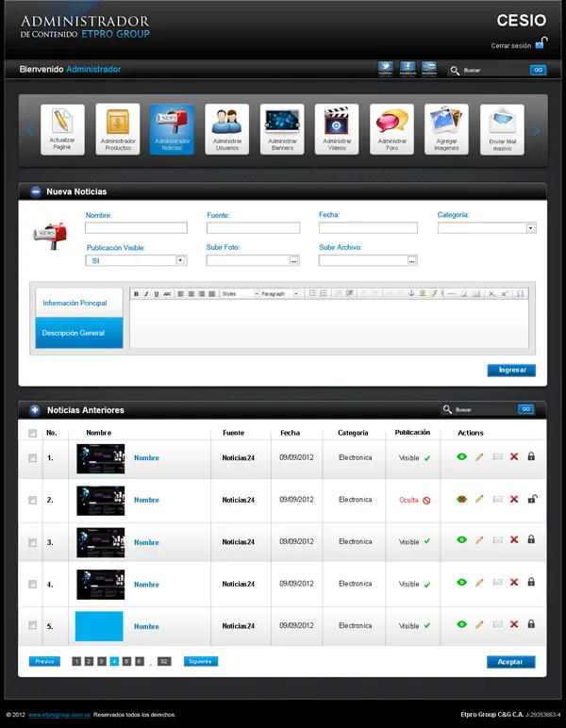Click the Ingresar button

tap(511, 370)
